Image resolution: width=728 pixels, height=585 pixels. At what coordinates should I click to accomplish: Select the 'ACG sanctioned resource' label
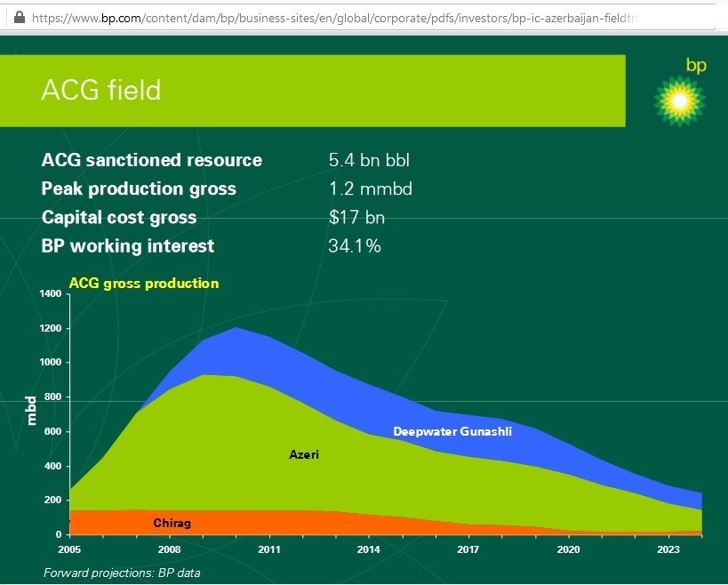click(x=152, y=160)
